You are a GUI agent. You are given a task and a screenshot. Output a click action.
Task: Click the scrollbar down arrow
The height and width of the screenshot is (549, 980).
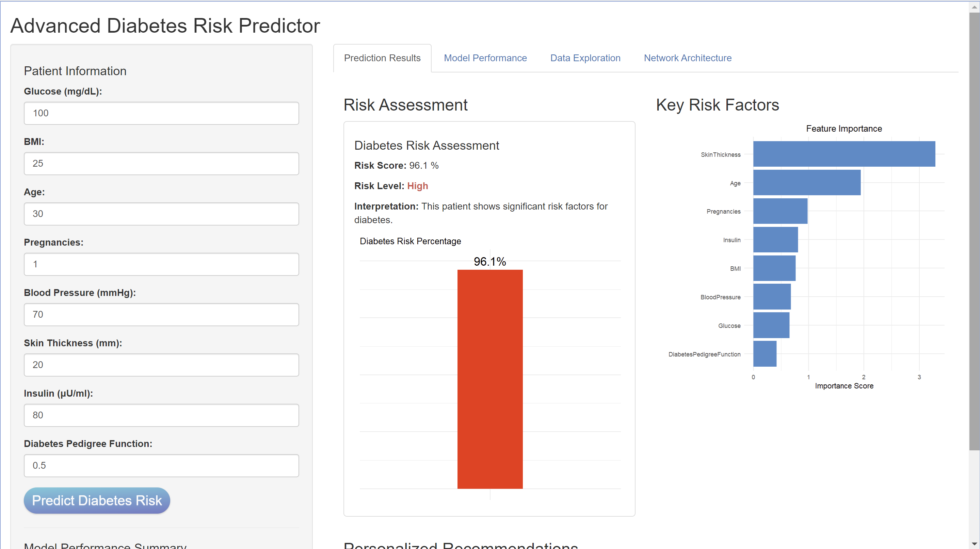[974, 544]
